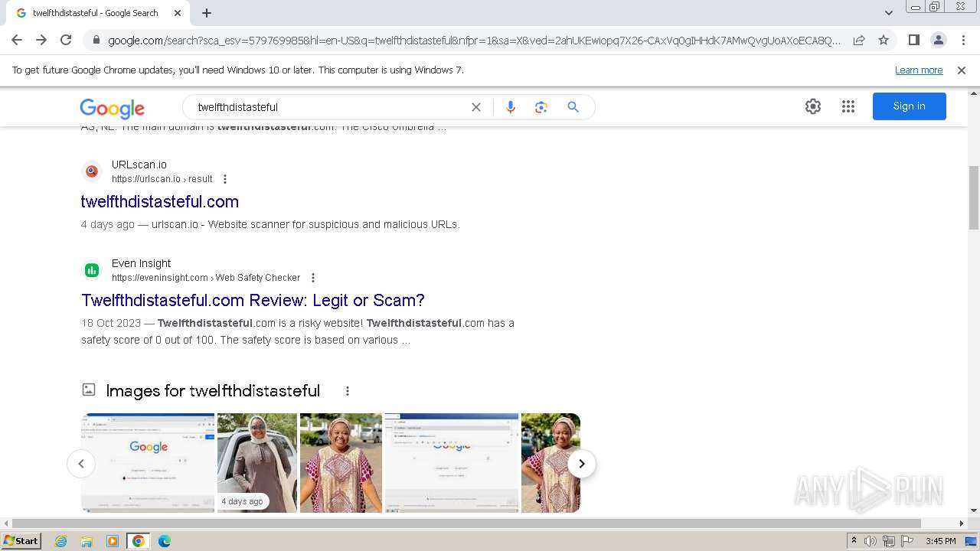Click Even Insight site name text

point(142,263)
